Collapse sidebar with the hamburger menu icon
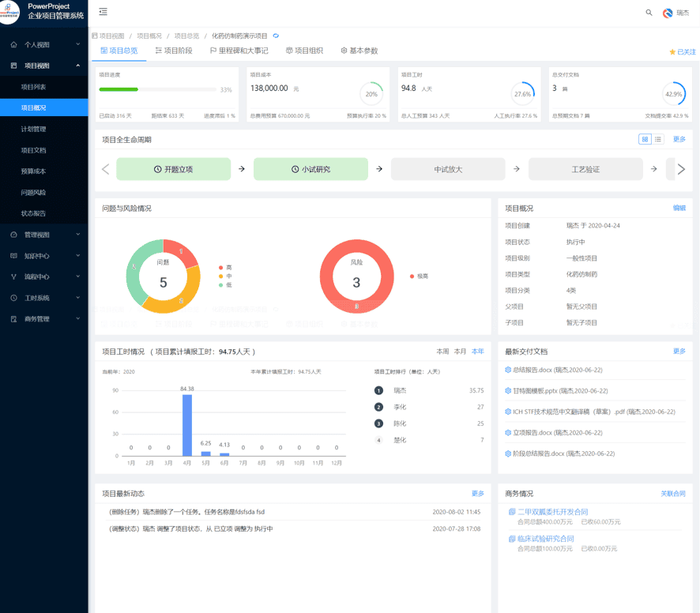The height and width of the screenshot is (613, 700). pyautogui.click(x=103, y=12)
